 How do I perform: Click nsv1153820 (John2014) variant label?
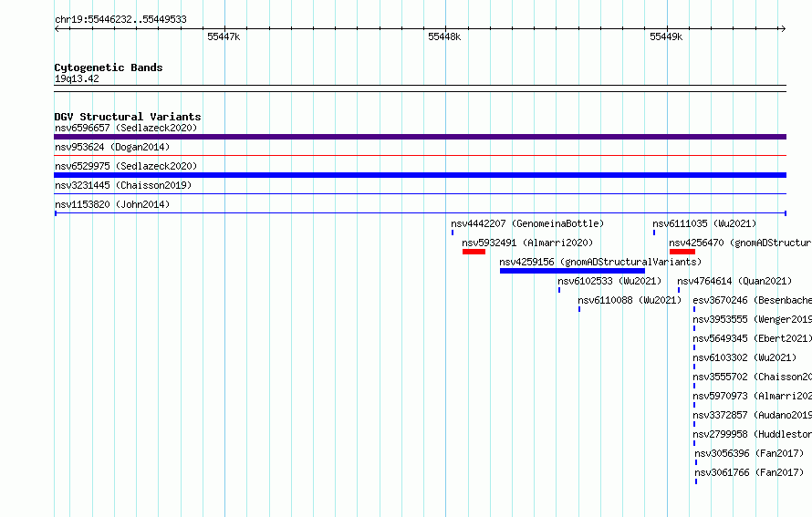pos(112,204)
